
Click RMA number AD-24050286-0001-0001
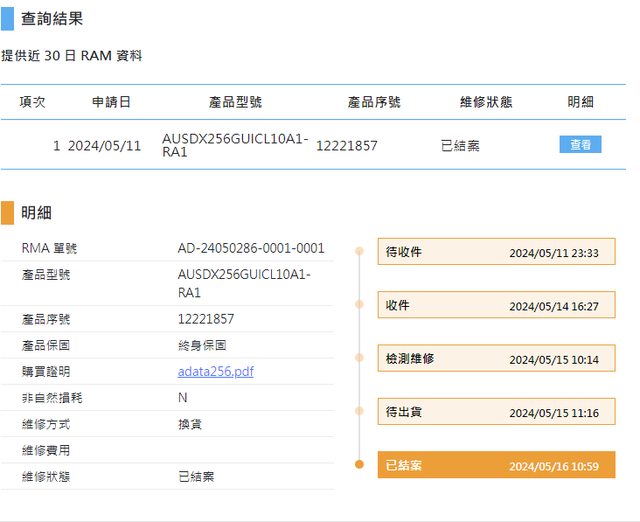[x=251, y=248]
